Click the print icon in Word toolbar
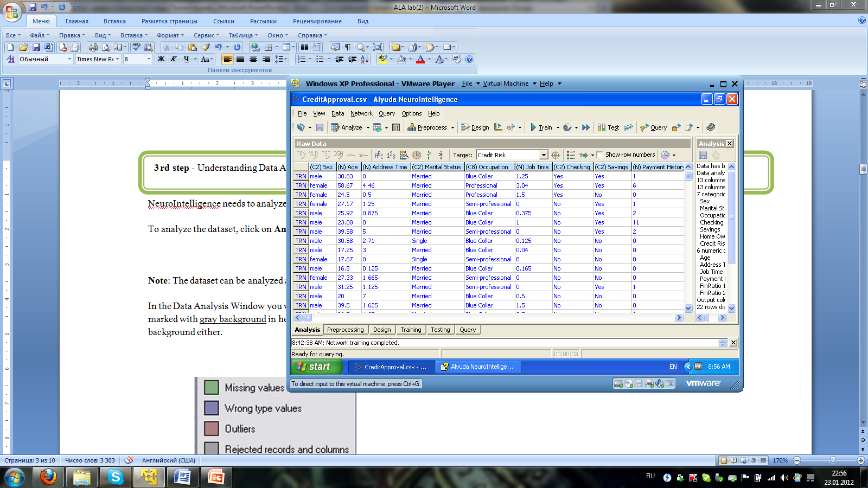 (93, 47)
